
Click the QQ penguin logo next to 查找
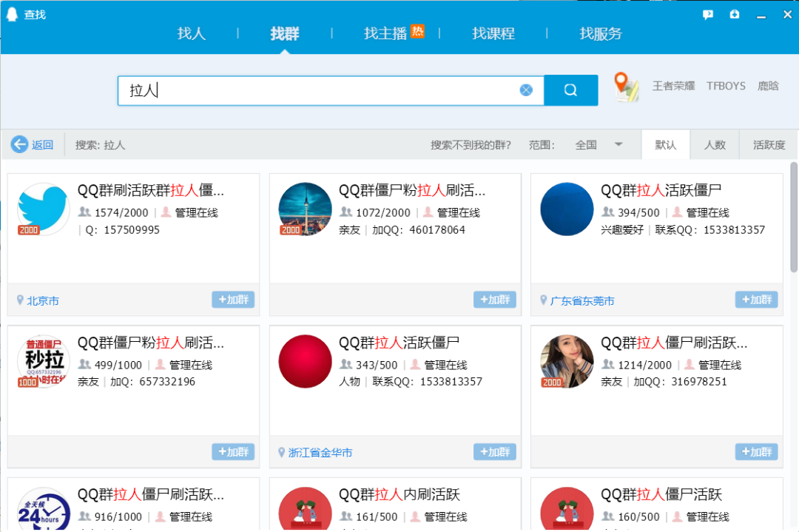tap(10, 13)
